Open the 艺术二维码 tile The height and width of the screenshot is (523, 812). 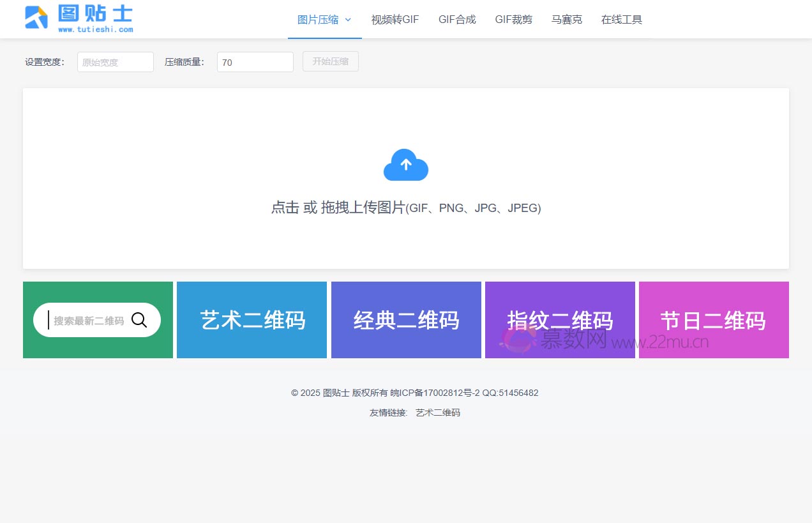pyautogui.click(x=252, y=319)
